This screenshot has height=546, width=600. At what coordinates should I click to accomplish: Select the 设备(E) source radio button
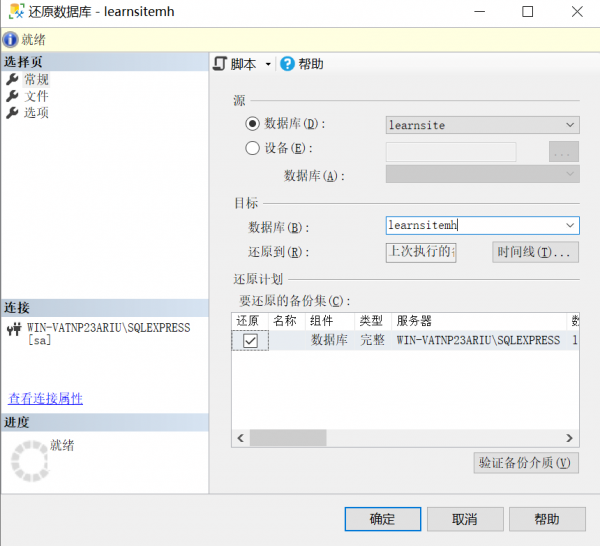pyautogui.click(x=252, y=149)
